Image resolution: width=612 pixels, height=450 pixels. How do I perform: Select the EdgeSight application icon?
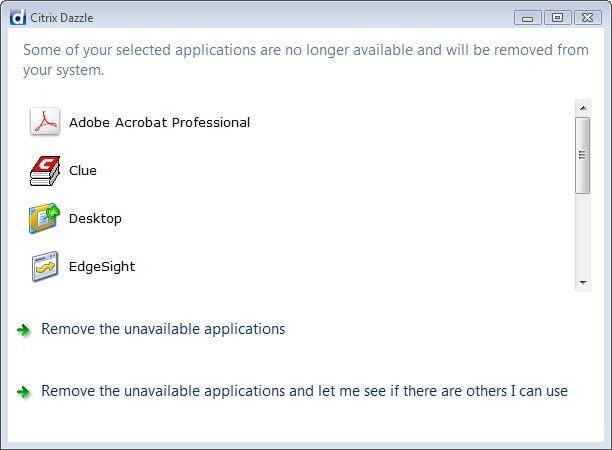pos(45,267)
